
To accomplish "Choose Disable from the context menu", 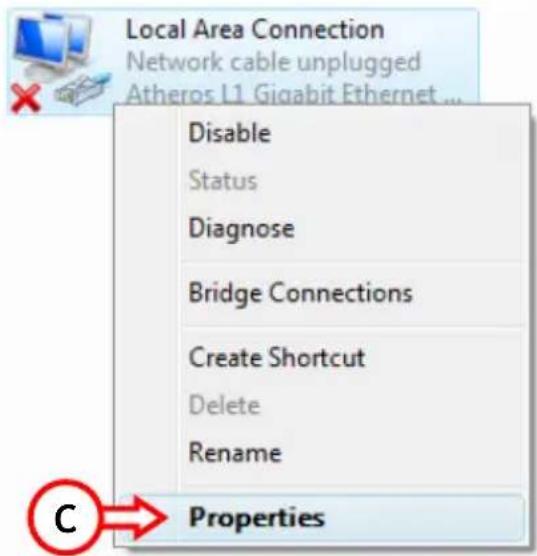I will coord(230,133).
